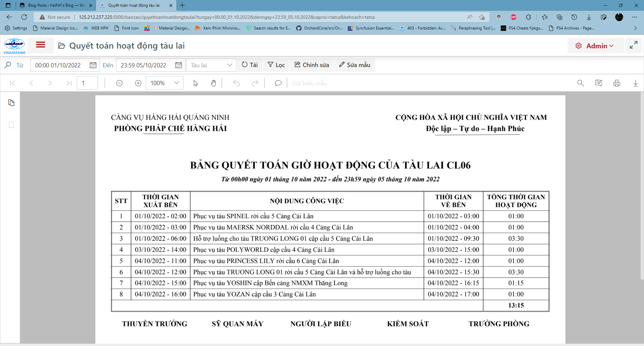Screen dimensions: 644x346
Task: Zoom out using the minus icon
Action: 119,83
